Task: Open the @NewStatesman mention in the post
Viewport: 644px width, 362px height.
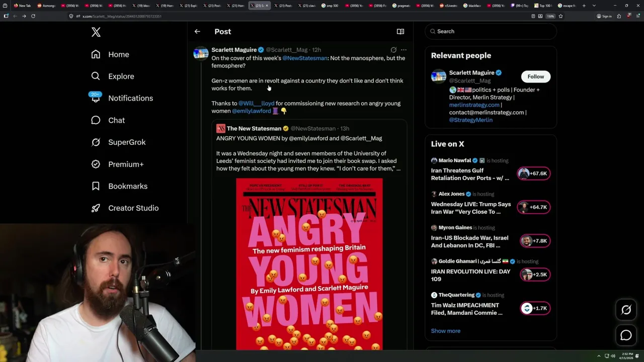Action: point(305,58)
